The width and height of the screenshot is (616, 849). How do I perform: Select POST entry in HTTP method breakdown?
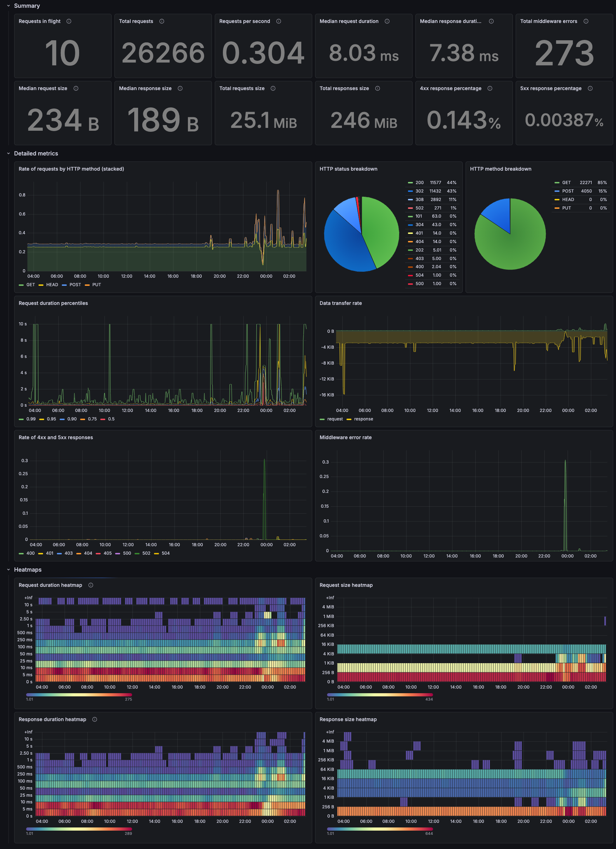[567, 191]
